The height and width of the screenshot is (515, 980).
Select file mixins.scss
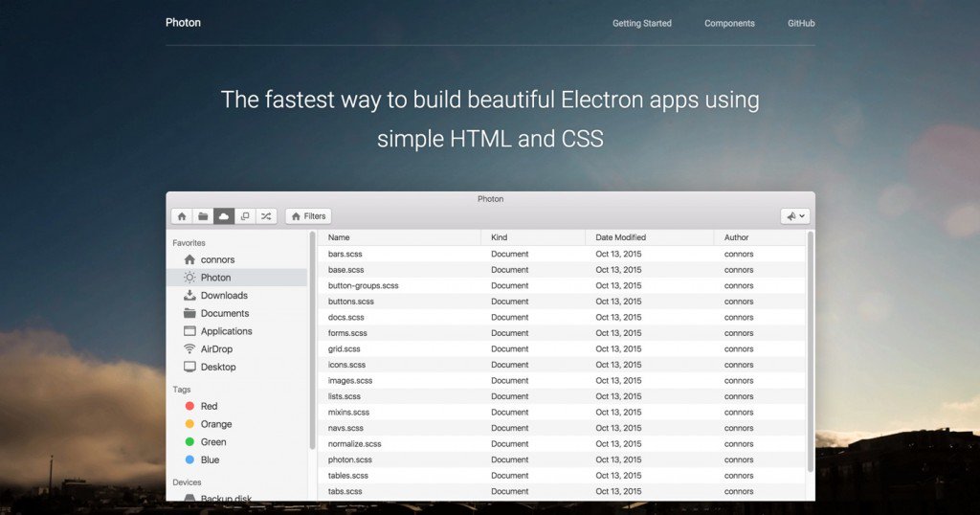(x=562, y=413)
